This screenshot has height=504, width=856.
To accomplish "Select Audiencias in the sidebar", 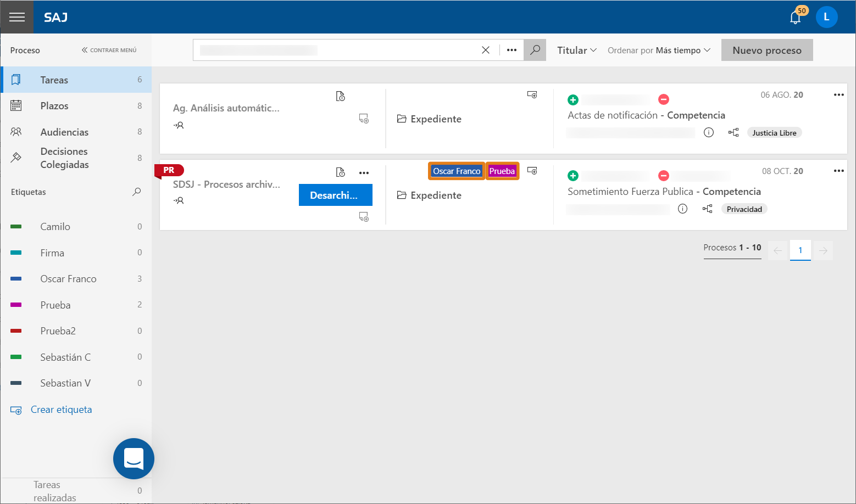I will click(x=76, y=132).
